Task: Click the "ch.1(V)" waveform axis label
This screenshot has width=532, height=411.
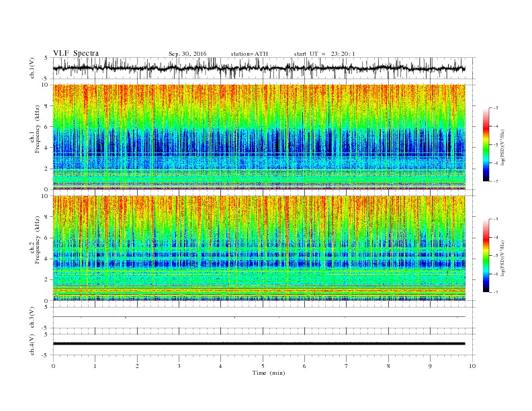Action: pos(32,68)
